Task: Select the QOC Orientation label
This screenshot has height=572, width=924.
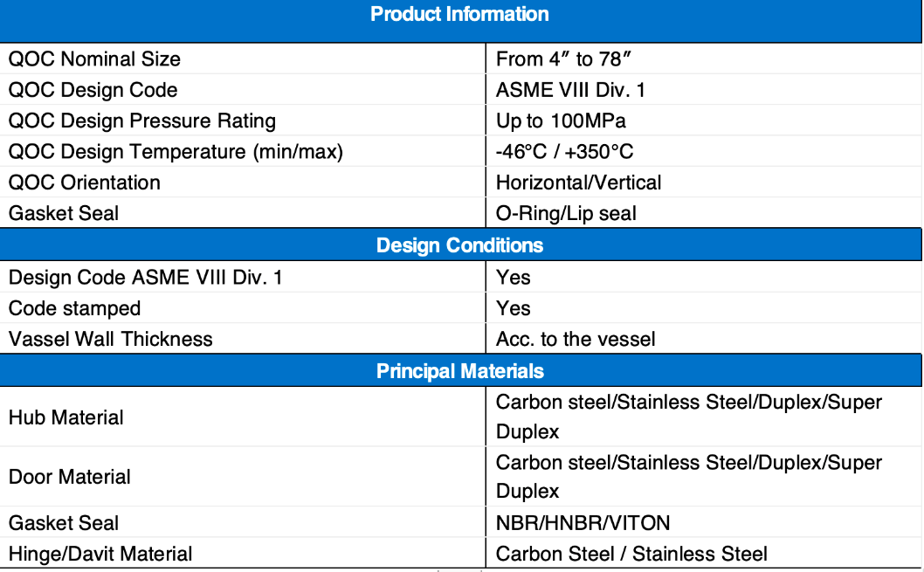Action: [84, 183]
